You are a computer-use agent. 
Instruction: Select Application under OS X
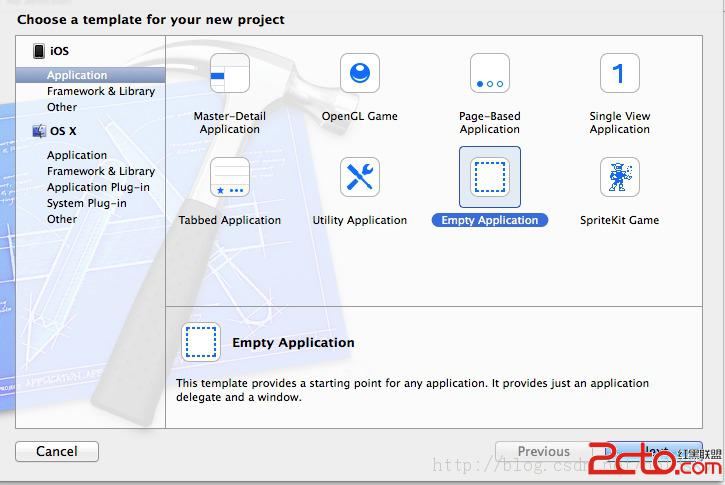[x=77, y=155]
